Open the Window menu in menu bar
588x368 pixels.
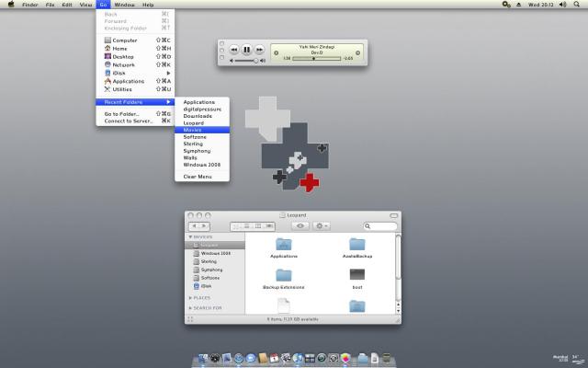pyautogui.click(x=124, y=5)
